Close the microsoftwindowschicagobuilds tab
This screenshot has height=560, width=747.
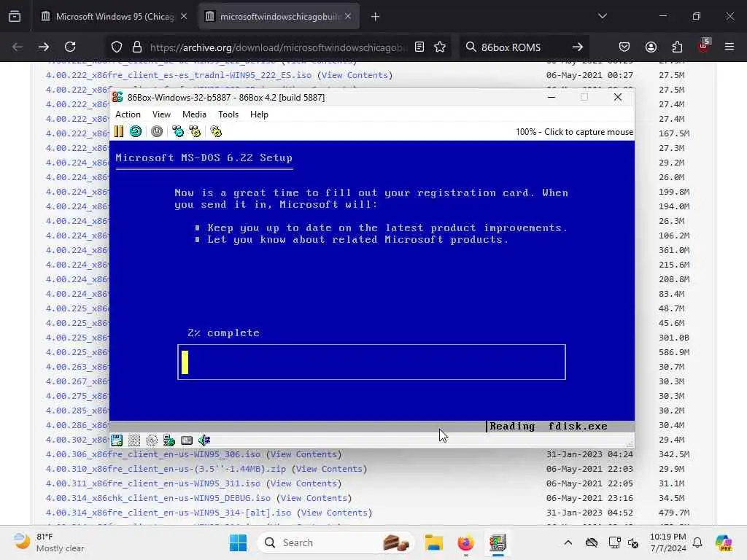(348, 16)
